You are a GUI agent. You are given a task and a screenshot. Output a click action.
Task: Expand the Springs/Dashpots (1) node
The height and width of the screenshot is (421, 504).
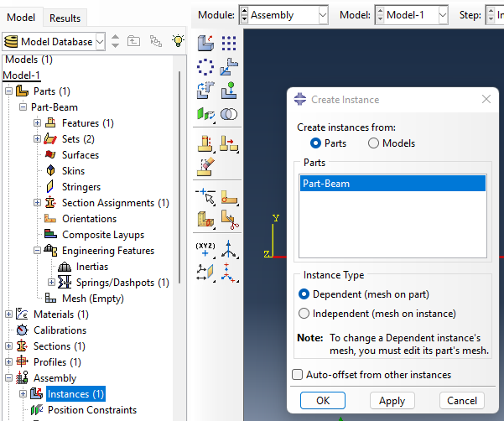[51, 282]
